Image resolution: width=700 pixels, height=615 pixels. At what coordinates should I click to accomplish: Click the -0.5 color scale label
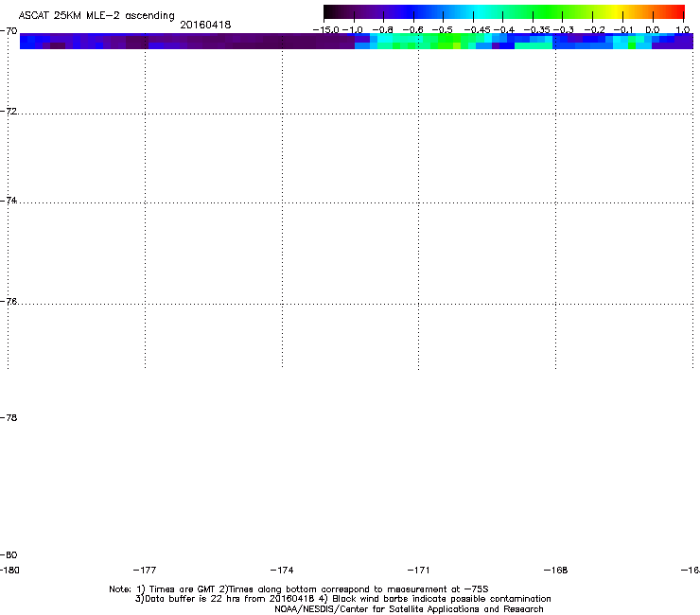pyautogui.click(x=443, y=30)
